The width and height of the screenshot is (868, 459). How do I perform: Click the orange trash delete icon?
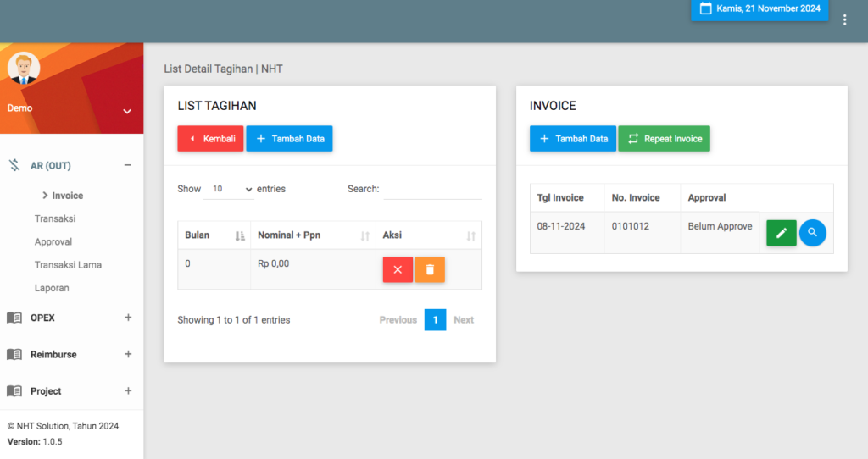point(430,269)
